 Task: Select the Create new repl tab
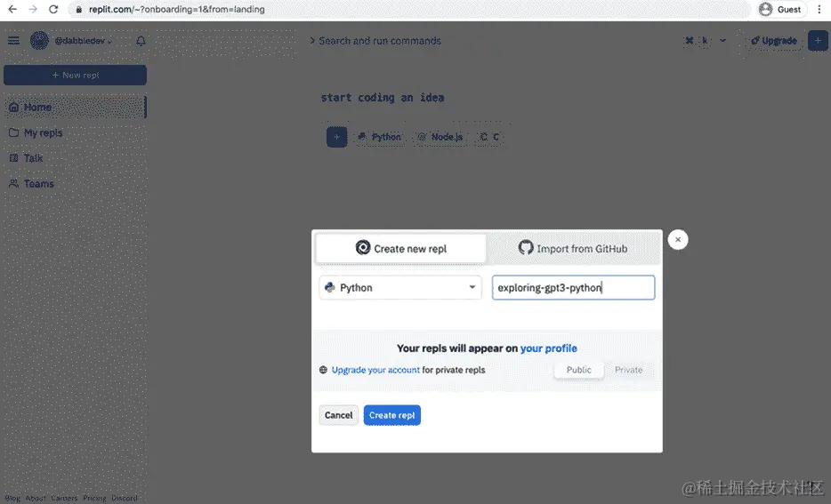[400, 248]
